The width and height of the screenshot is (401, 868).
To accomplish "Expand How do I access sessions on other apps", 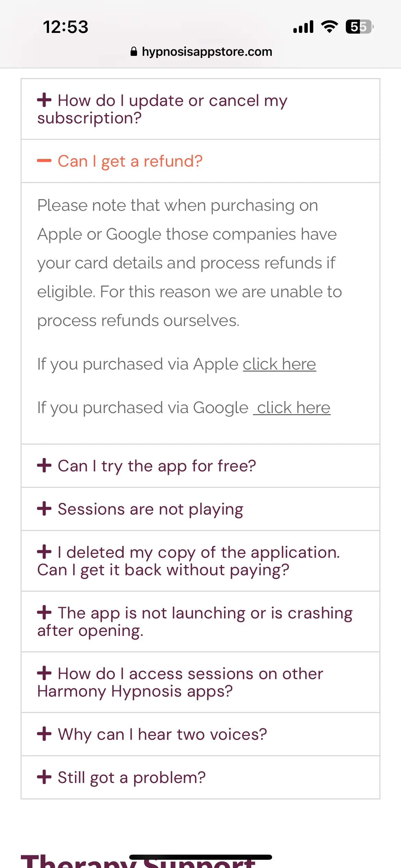I will 200,682.
